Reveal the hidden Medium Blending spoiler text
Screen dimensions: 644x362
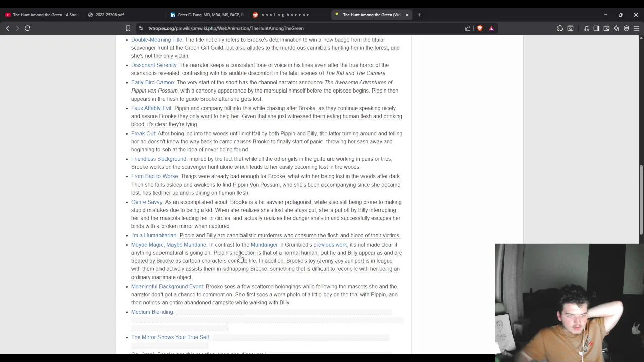coord(267,320)
